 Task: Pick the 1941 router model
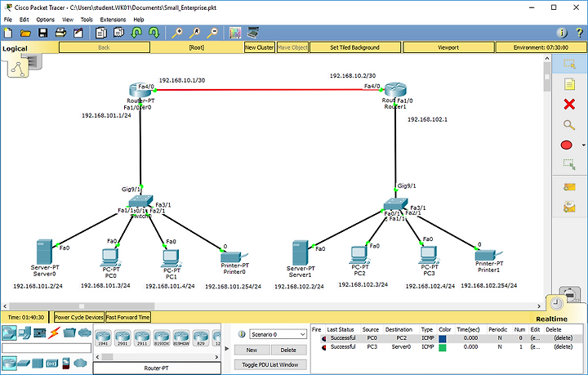103,338
